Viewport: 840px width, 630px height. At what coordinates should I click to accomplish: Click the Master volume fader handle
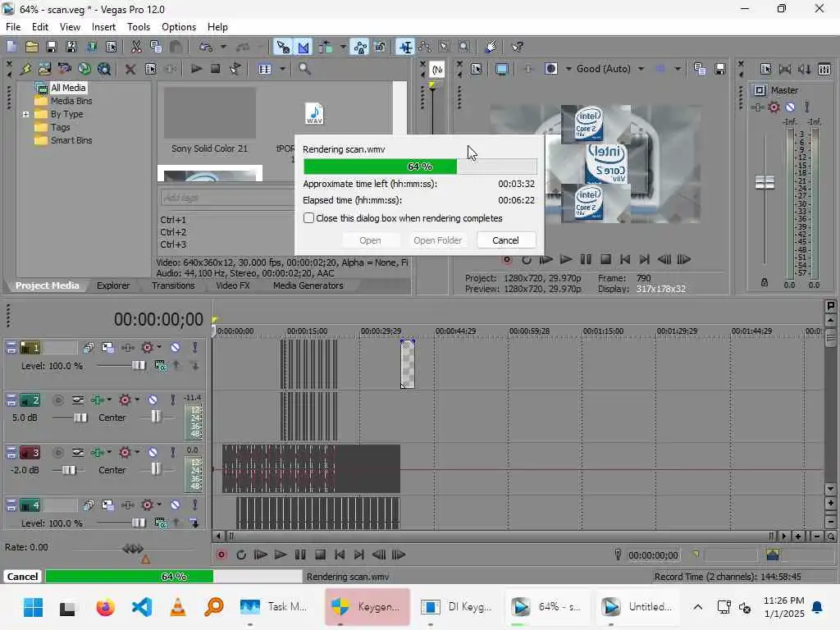point(765,182)
